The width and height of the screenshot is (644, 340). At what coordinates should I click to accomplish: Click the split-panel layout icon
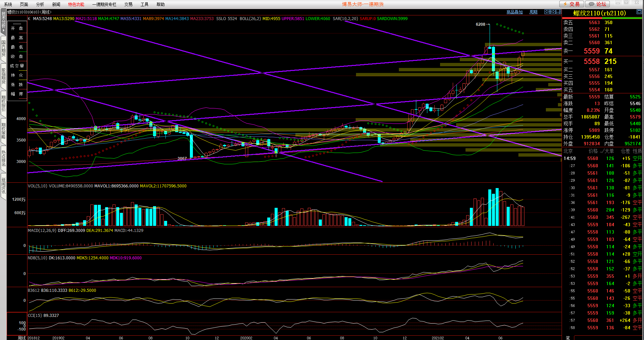pos(558,12)
